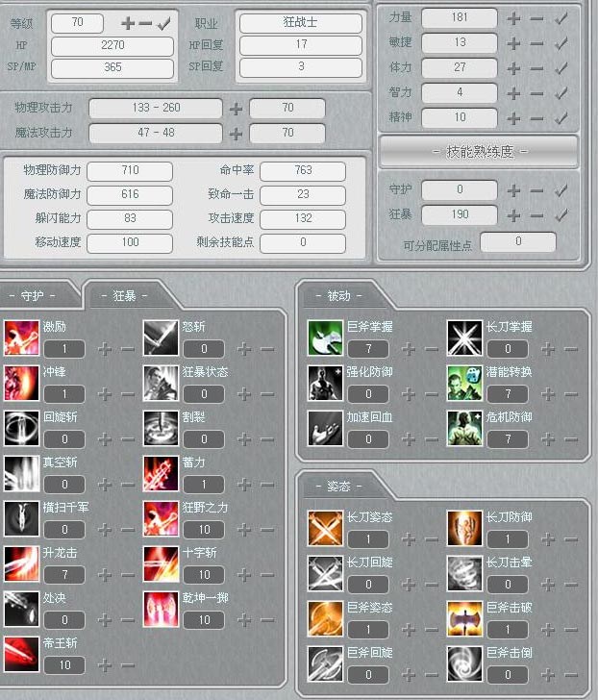598x700 pixels.
Task: Select the 帝王斩 skill icon
Action: [21, 654]
